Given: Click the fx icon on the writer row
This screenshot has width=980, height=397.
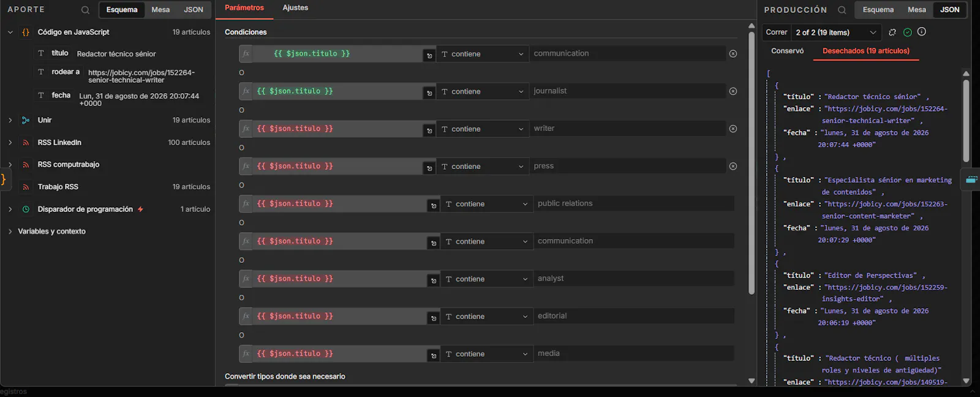Looking at the screenshot, I should tap(246, 129).
